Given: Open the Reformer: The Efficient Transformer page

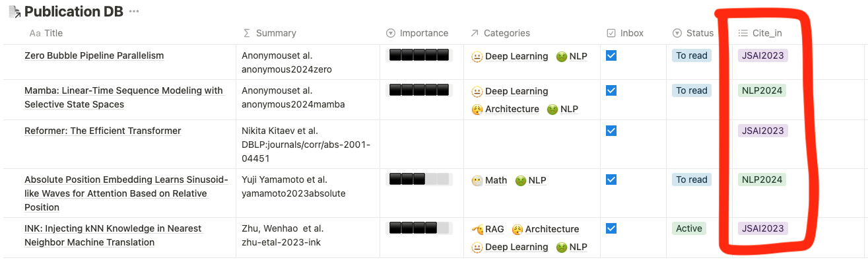Looking at the screenshot, I should [102, 131].
